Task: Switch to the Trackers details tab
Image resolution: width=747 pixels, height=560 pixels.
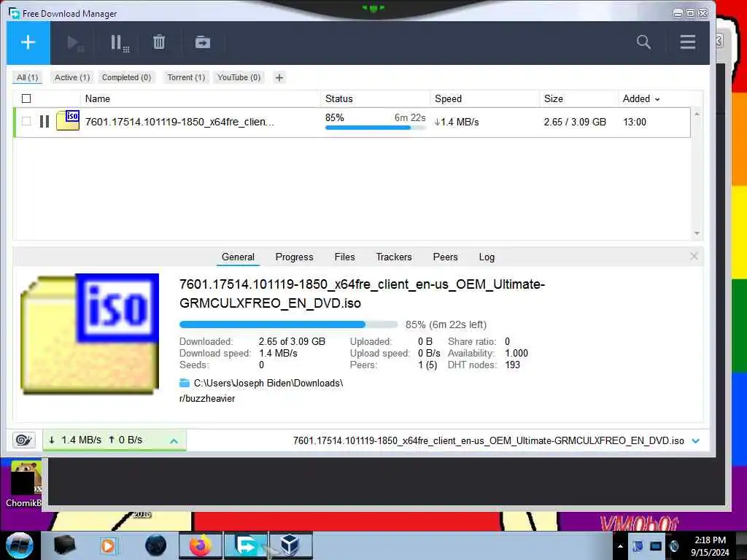Action: point(393,257)
